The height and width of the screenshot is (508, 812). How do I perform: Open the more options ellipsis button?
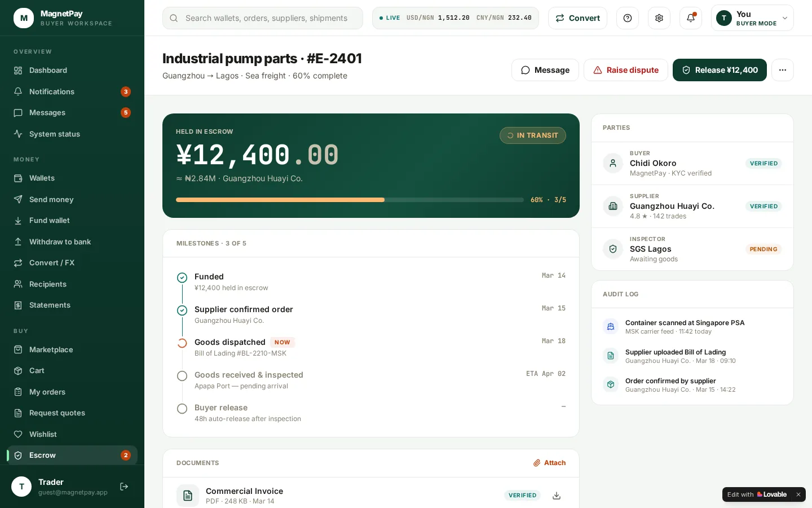[x=783, y=70]
